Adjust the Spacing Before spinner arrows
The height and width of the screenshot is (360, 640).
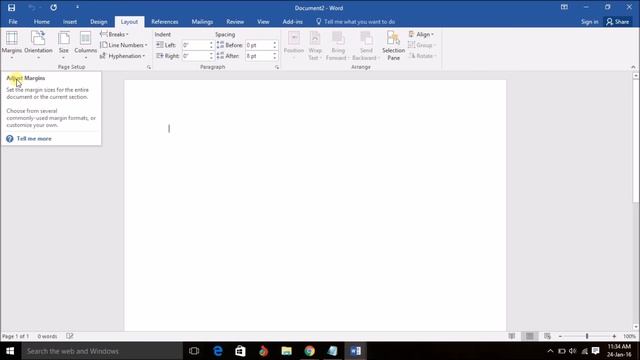pos(275,45)
